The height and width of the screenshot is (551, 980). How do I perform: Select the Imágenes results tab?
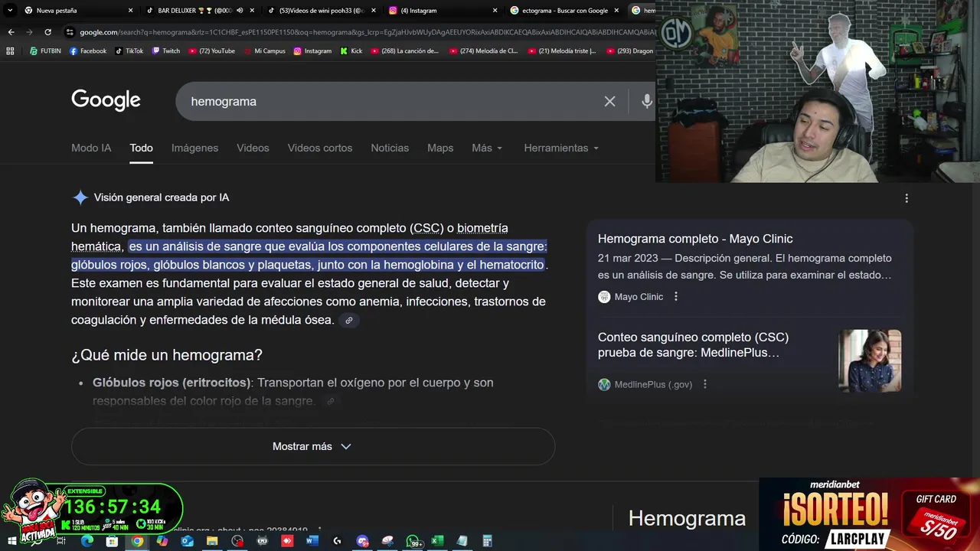coord(194,148)
